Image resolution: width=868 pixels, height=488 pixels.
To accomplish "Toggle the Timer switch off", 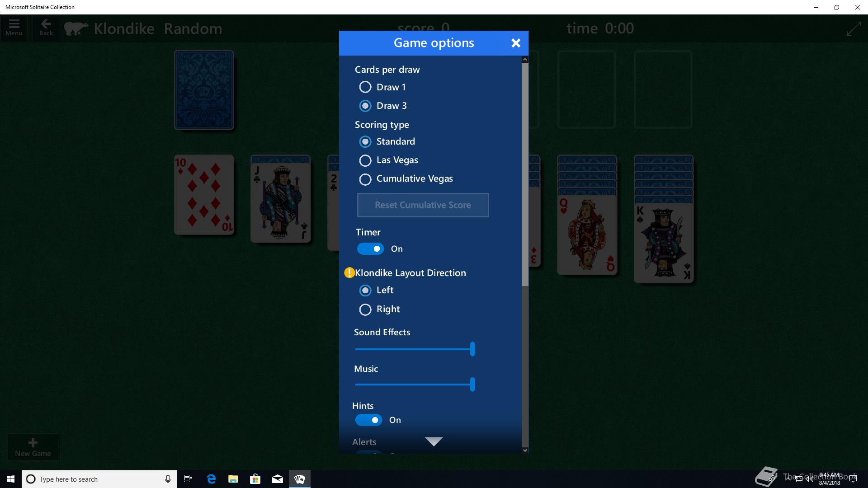I will click(370, 249).
